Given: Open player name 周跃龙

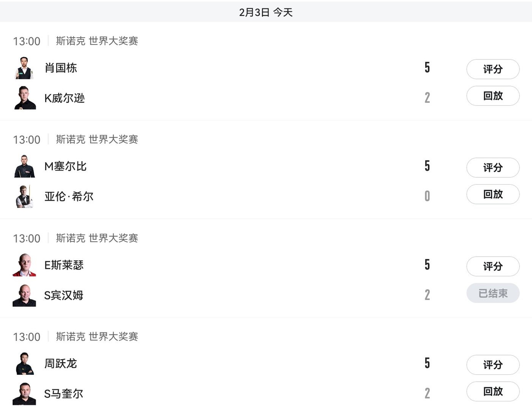Looking at the screenshot, I should pos(61,364).
